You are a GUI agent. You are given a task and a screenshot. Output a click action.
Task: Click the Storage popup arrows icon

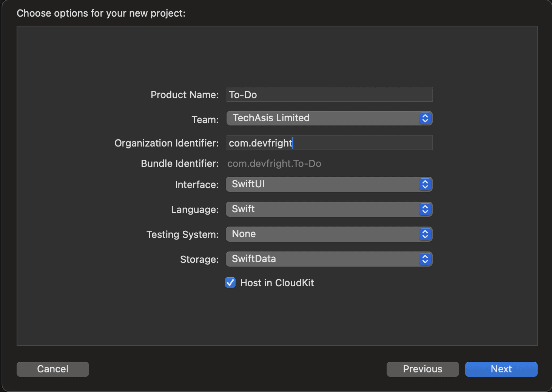[x=425, y=259]
